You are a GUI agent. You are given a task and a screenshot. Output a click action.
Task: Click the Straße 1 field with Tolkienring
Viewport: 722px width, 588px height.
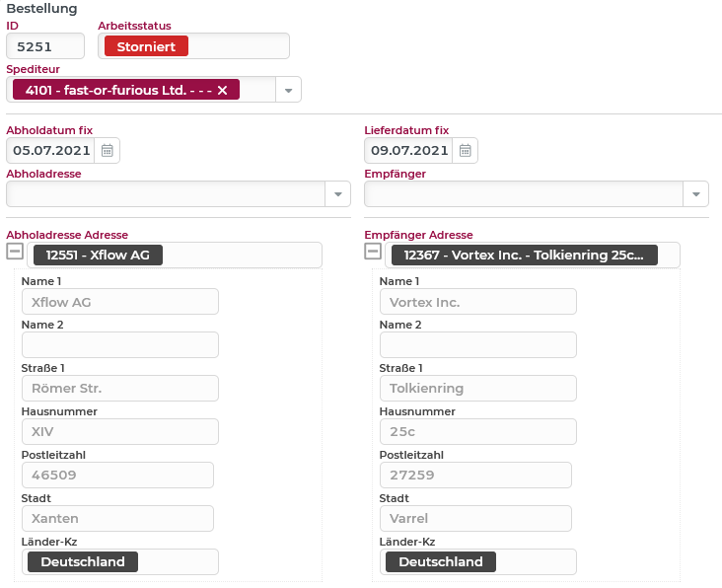click(477, 389)
